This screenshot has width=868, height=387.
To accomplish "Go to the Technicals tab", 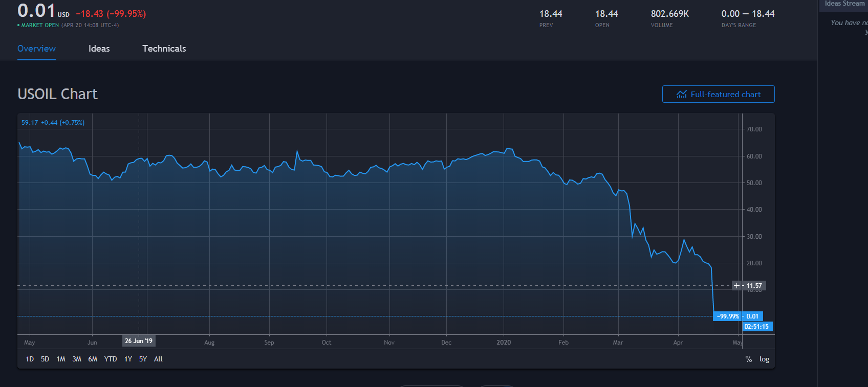I will point(164,49).
